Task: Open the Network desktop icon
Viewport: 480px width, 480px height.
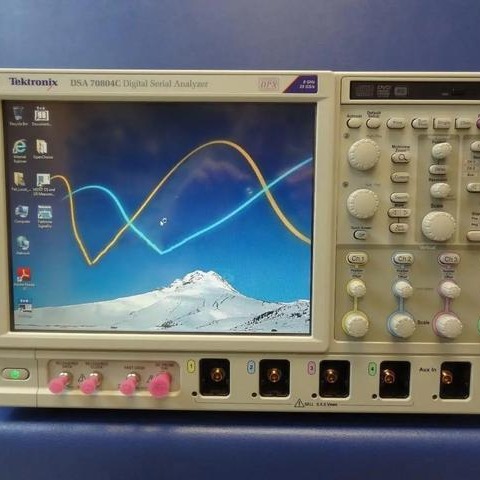Action: click(23, 245)
